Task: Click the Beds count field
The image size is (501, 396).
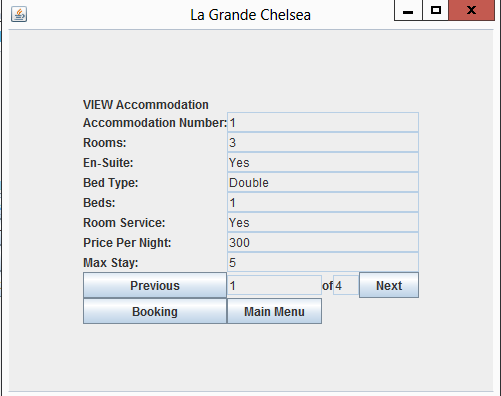Action: click(323, 202)
